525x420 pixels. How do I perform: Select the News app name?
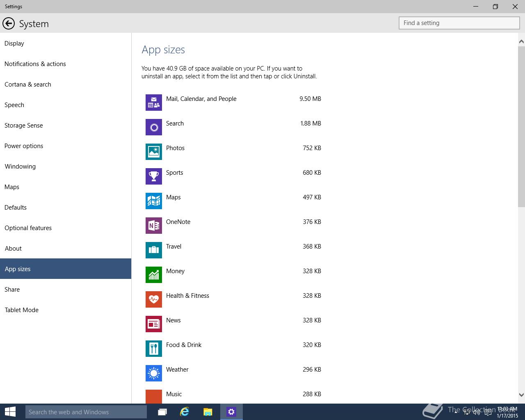[x=173, y=320]
